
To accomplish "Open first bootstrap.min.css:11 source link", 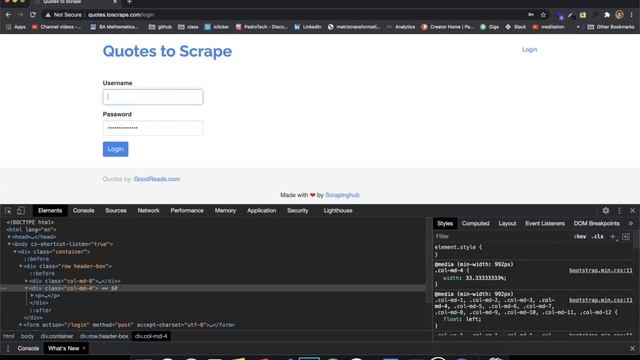I will (x=600, y=271).
